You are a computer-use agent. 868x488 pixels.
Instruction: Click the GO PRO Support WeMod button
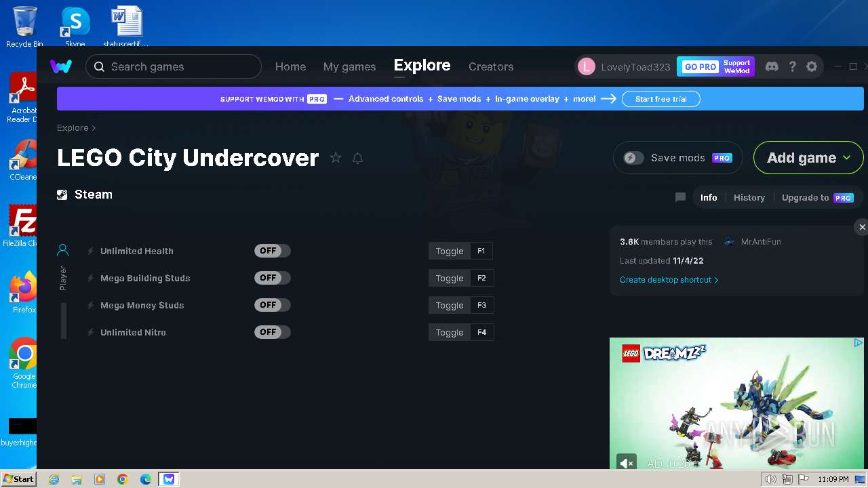click(715, 66)
